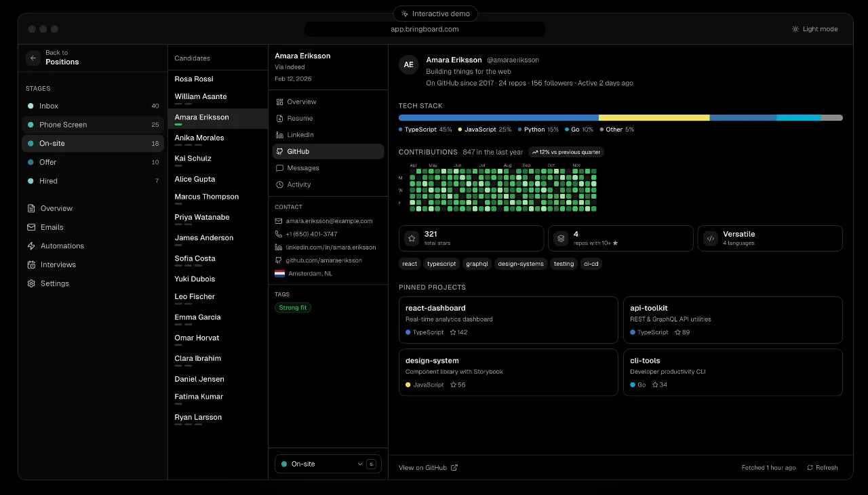This screenshot has height=495, width=868.
Task: Open github.com/amaraeriksson contact link
Action: tap(323, 260)
